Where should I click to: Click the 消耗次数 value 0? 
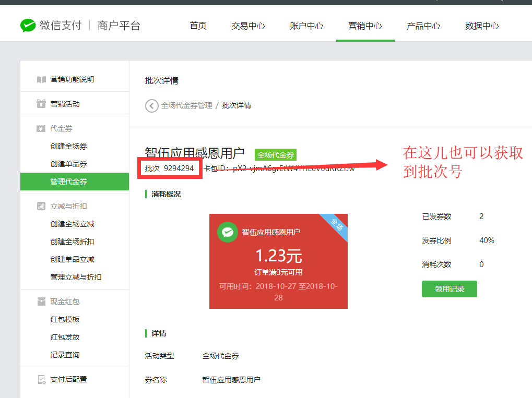481,264
